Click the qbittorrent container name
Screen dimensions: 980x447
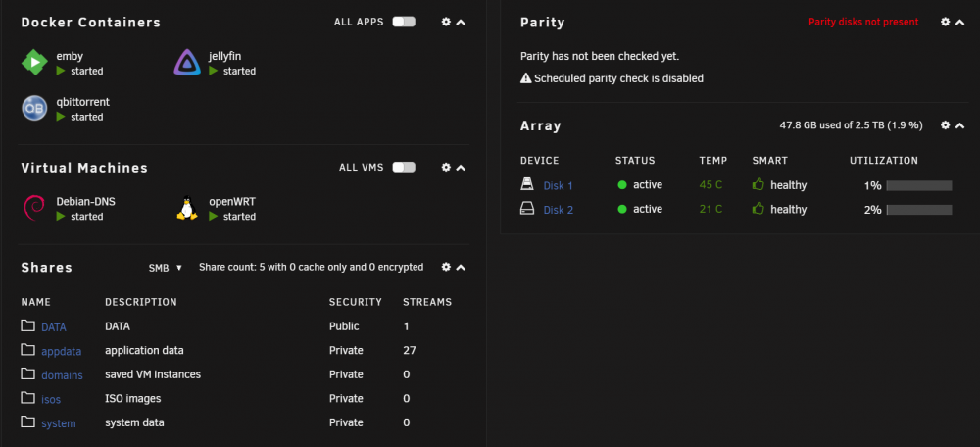pyautogui.click(x=83, y=102)
